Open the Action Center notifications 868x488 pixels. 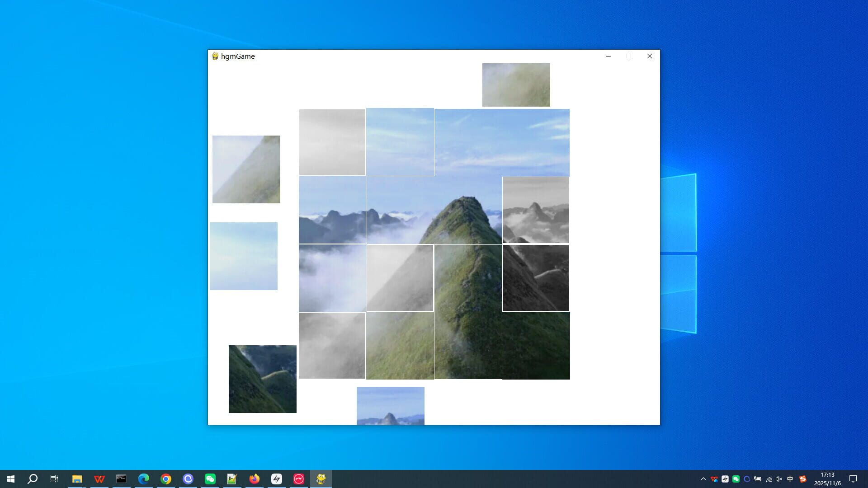[854, 479]
